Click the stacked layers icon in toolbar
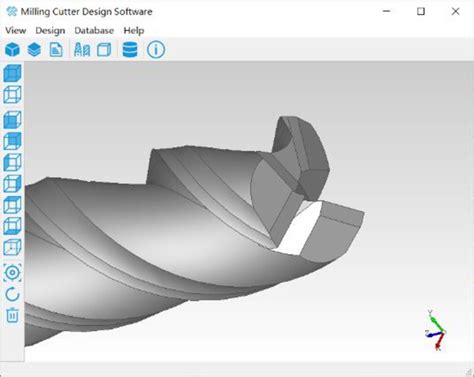The image size is (474, 377). (x=34, y=50)
